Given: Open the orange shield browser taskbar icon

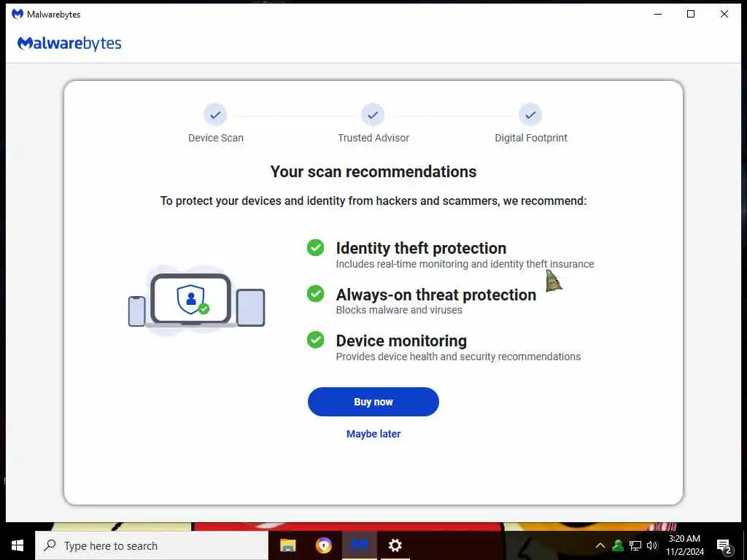Looking at the screenshot, I should [324, 545].
